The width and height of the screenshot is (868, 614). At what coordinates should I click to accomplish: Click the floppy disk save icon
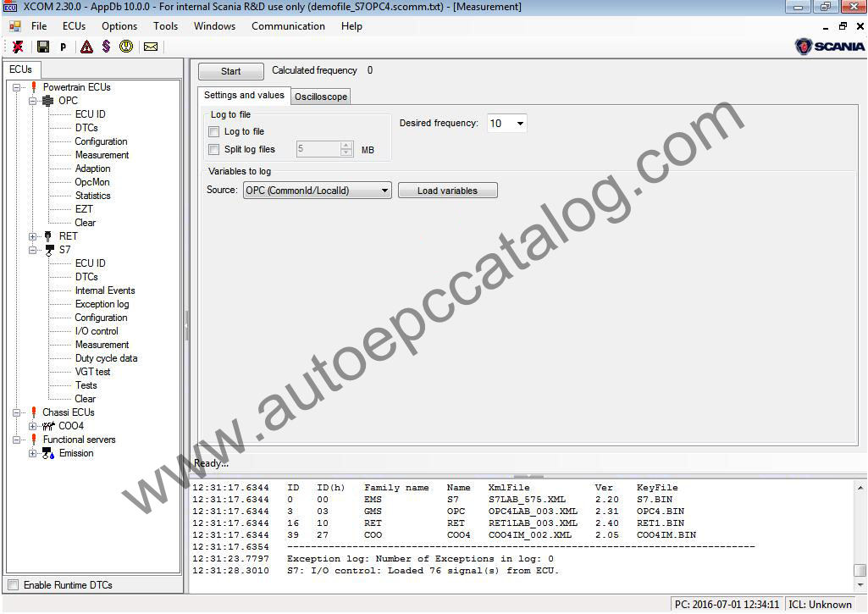click(x=42, y=47)
